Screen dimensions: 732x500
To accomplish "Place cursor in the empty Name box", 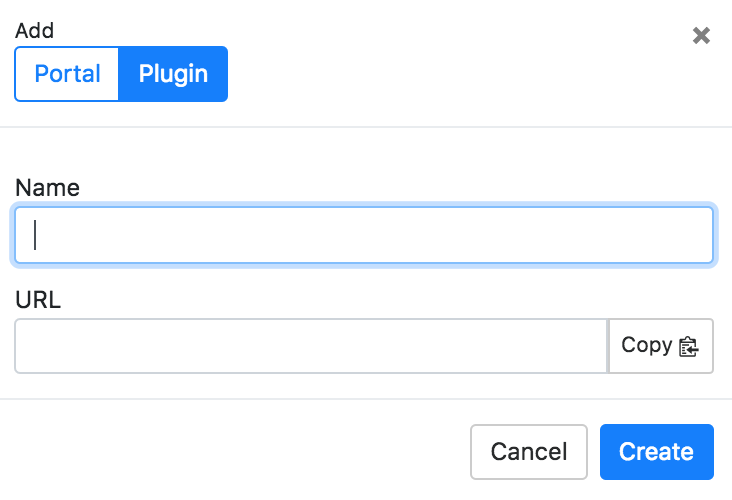I will [363, 235].
